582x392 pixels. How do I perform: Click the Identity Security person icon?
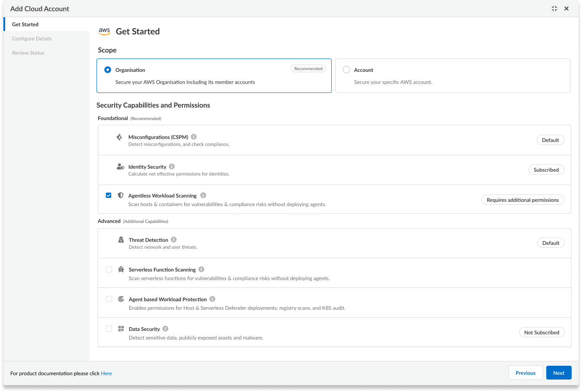click(x=121, y=167)
